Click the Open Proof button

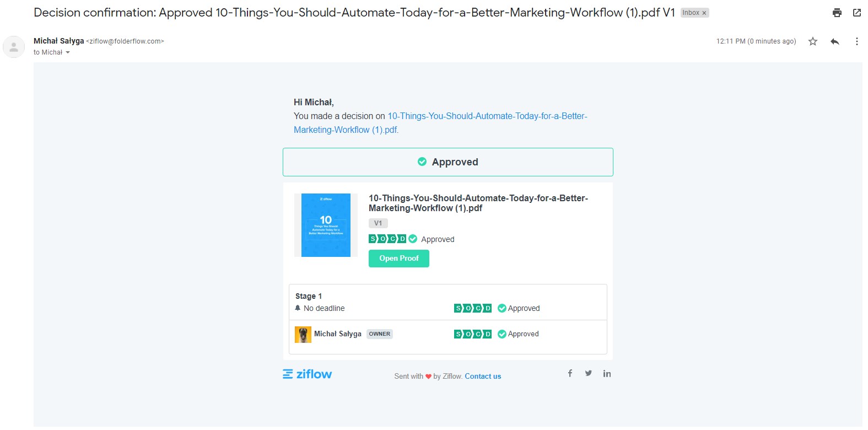398,258
